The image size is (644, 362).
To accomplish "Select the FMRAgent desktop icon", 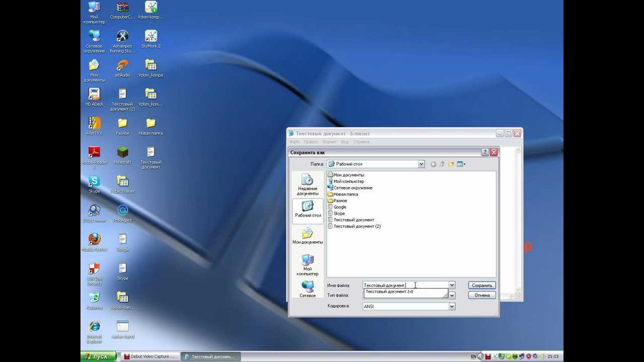I will coord(122,214).
